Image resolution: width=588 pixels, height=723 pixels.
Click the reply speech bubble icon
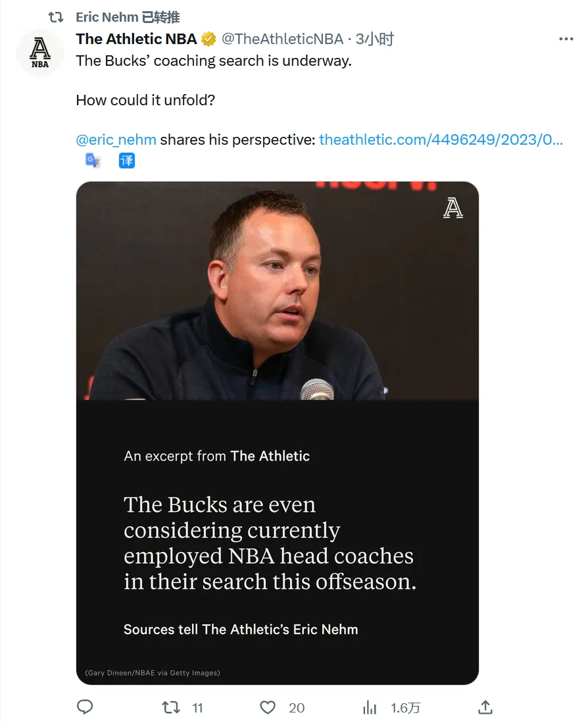tap(84, 707)
